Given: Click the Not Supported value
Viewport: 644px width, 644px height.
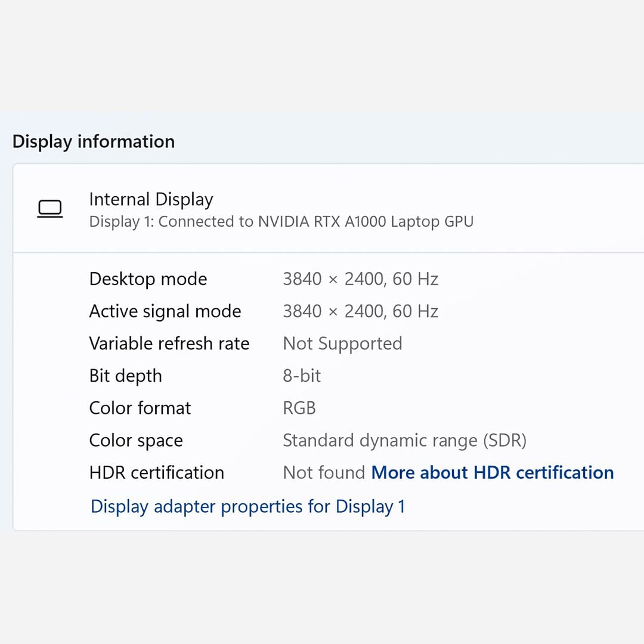Looking at the screenshot, I should (x=342, y=344).
